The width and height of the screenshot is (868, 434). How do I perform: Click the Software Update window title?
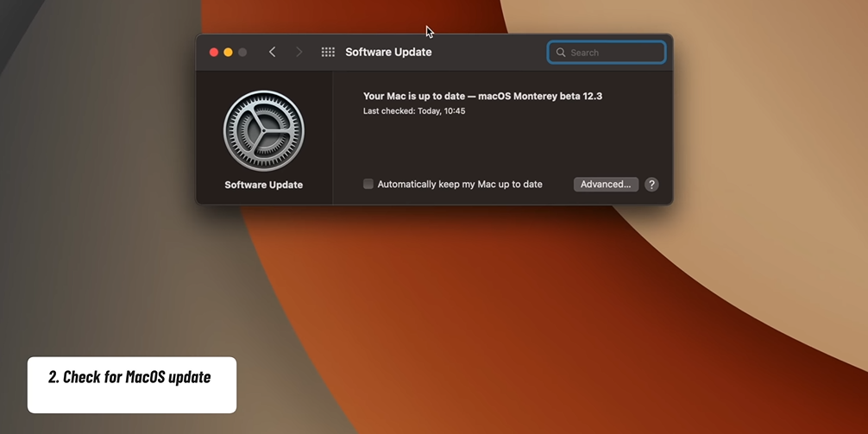click(388, 52)
